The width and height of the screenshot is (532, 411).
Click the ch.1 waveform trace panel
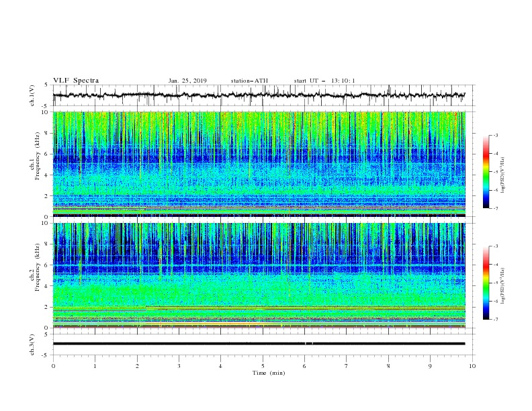coord(264,95)
